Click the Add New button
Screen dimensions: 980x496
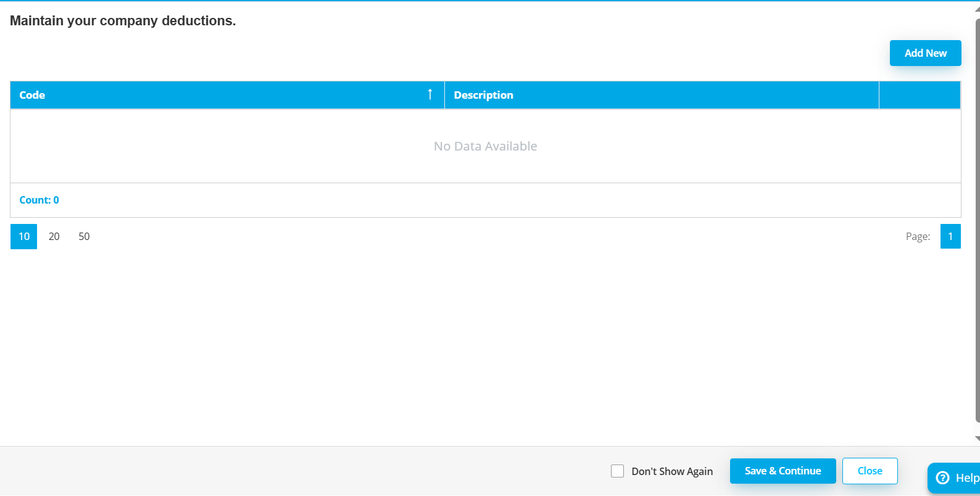click(x=925, y=53)
